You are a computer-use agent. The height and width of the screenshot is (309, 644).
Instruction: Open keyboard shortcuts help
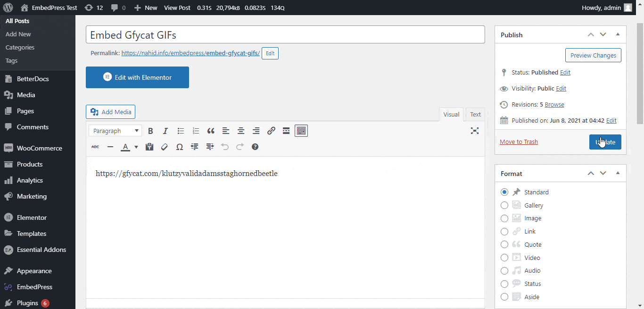[255, 147]
